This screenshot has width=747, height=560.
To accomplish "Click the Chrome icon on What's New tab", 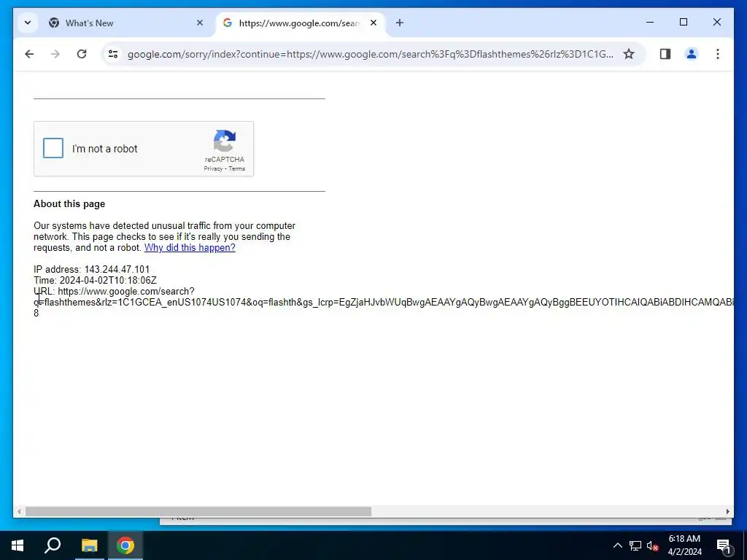I will (54, 23).
